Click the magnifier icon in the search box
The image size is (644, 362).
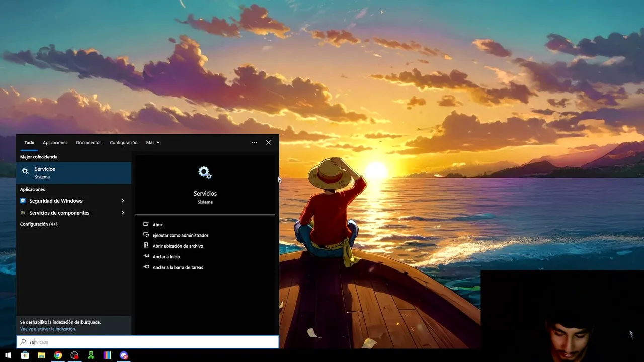[23, 342]
